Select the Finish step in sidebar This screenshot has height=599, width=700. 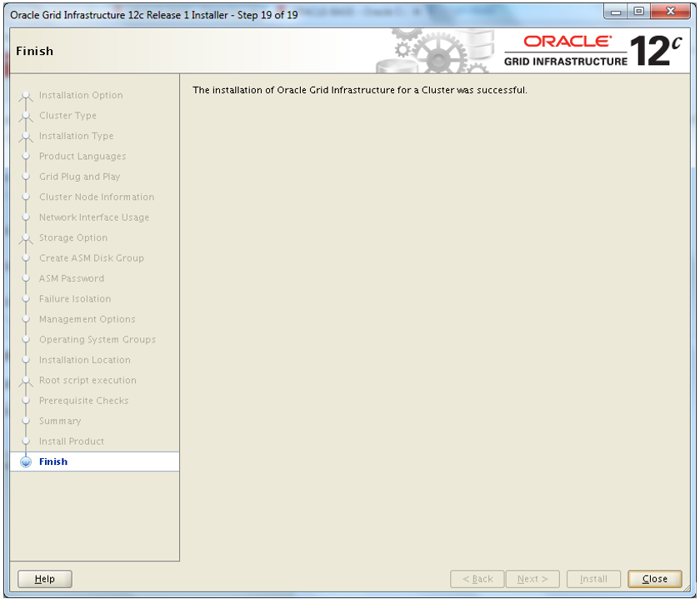(53, 462)
